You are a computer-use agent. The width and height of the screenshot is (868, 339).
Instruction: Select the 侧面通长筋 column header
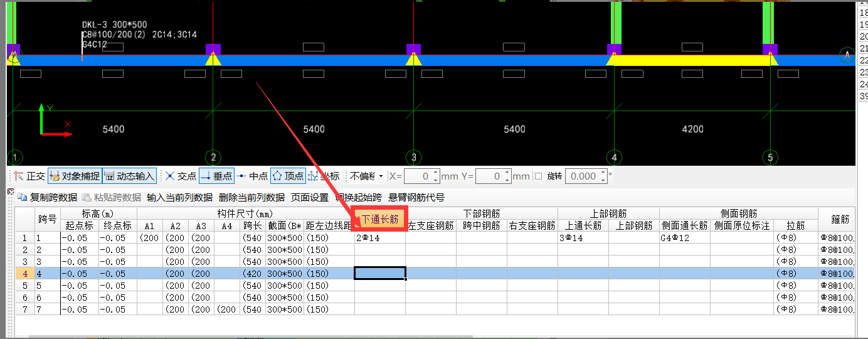click(685, 225)
